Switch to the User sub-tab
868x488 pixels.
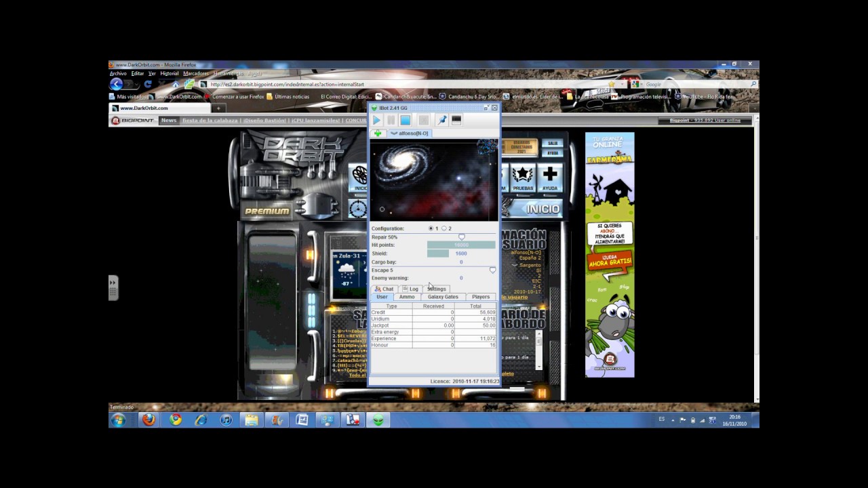(x=382, y=297)
